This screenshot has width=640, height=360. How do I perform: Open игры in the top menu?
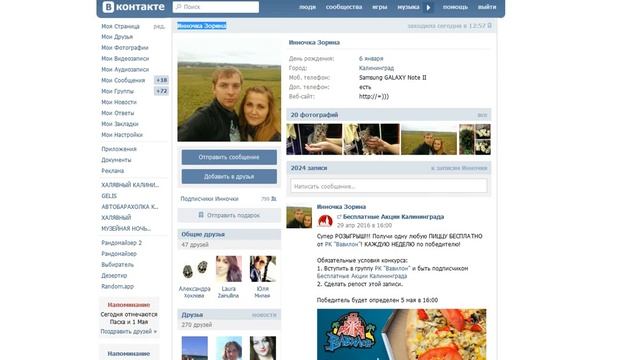click(x=380, y=7)
